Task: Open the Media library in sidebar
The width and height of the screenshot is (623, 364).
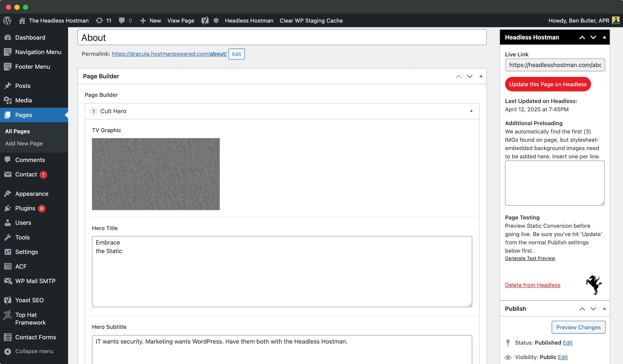Action: 23,100
